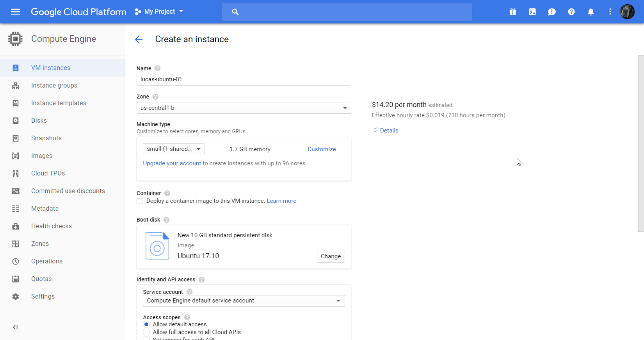Click Upgrade your account link

(x=172, y=163)
